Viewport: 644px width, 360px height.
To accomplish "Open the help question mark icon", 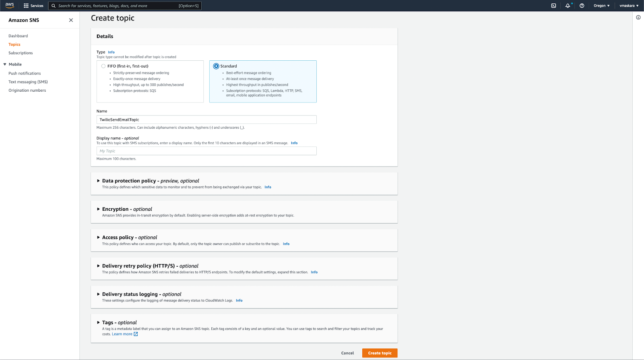I will 582,6.
